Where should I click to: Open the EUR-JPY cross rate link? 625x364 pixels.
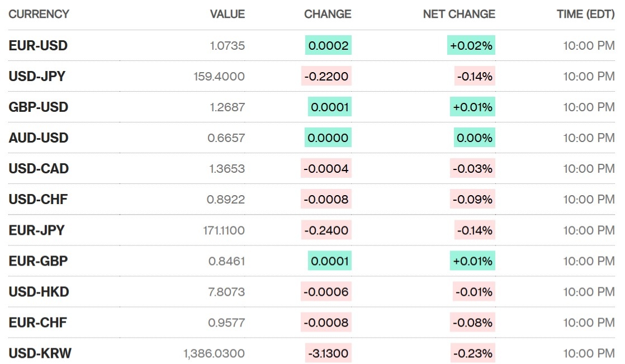(x=36, y=230)
